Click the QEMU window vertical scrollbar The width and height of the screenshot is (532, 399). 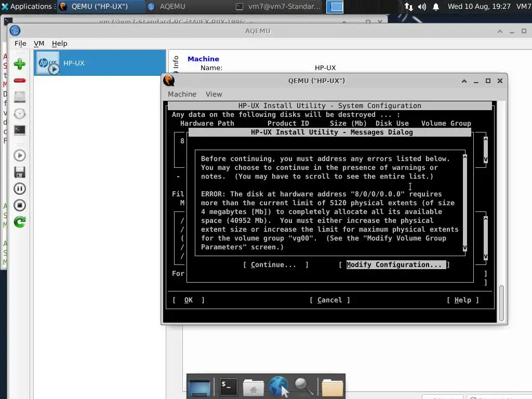click(501, 303)
